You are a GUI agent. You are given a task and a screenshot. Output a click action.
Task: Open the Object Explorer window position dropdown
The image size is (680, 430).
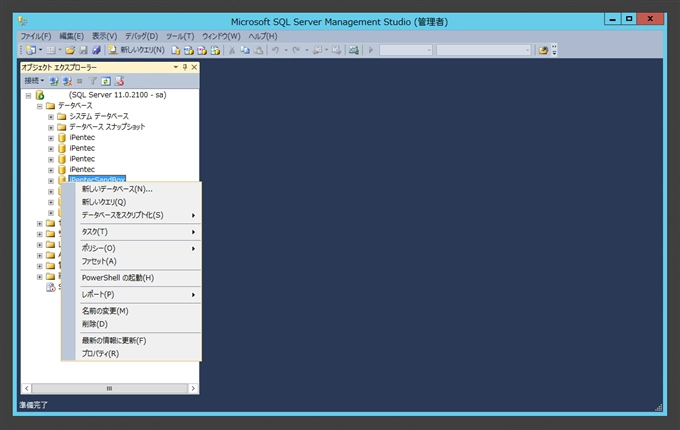click(x=176, y=67)
